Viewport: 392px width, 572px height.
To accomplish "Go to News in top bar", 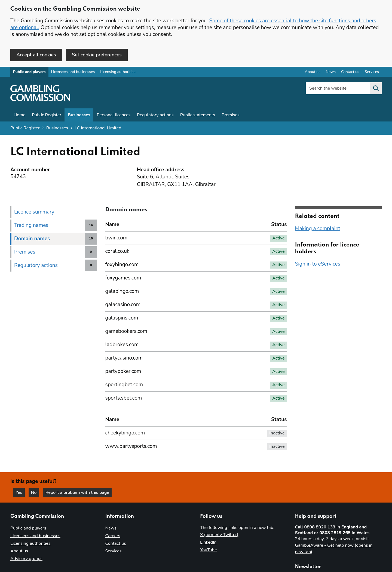I will point(330,72).
